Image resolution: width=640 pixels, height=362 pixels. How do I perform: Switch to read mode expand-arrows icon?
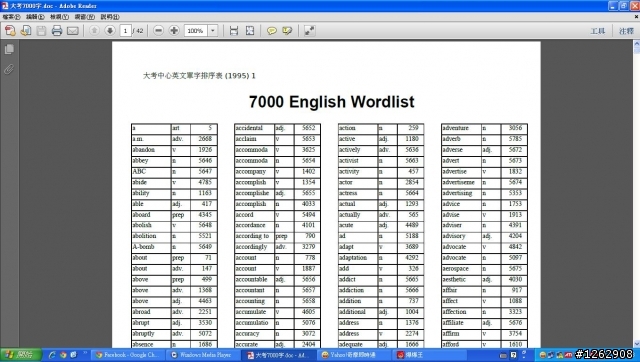coord(309,31)
